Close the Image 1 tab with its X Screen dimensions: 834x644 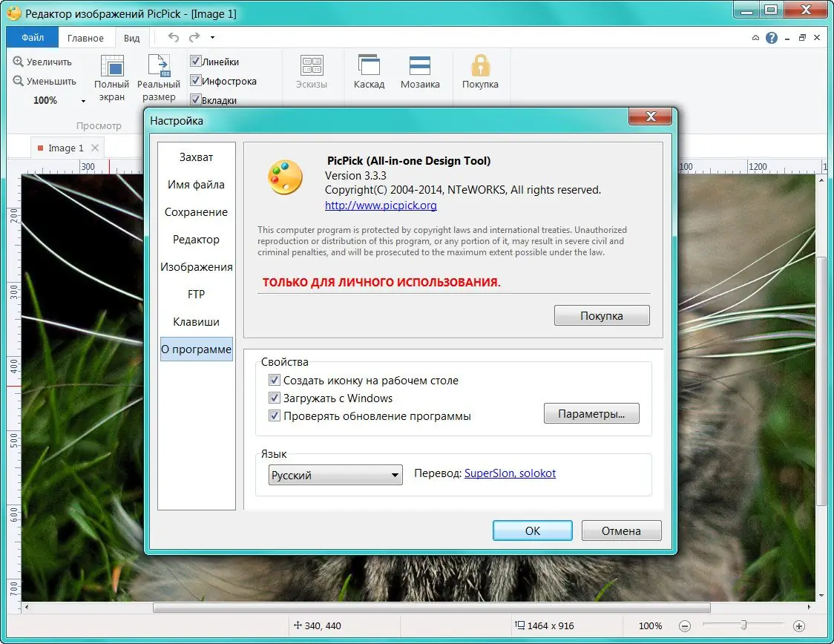[95, 148]
